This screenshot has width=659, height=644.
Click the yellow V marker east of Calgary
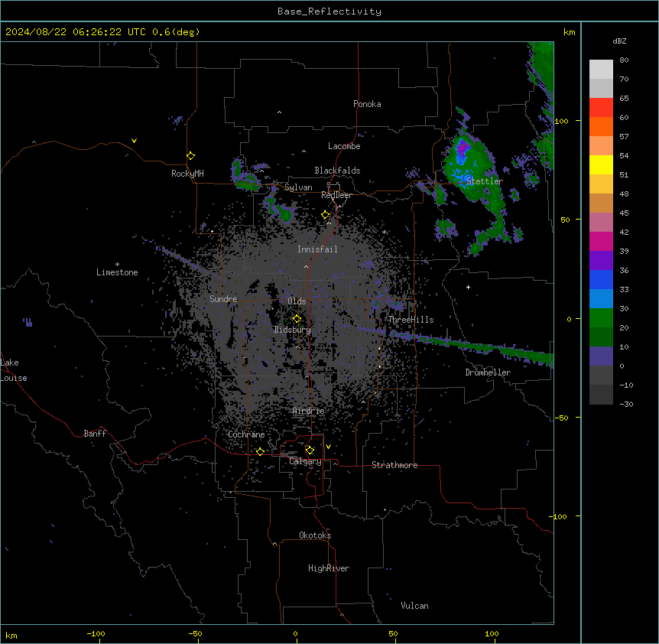pos(328,447)
